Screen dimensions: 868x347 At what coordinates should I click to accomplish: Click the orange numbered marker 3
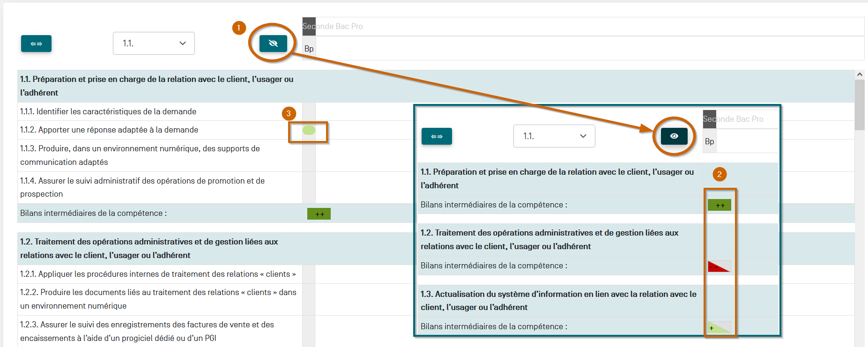click(x=289, y=113)
